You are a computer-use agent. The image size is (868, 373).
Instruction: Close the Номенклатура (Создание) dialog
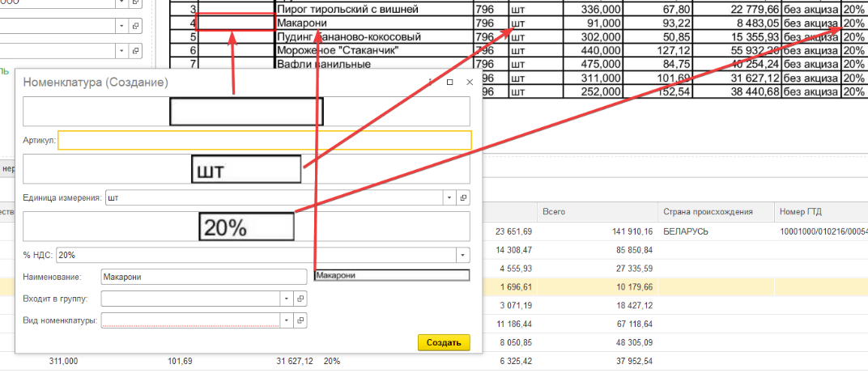pyautogui.click(x=470, y=82)
